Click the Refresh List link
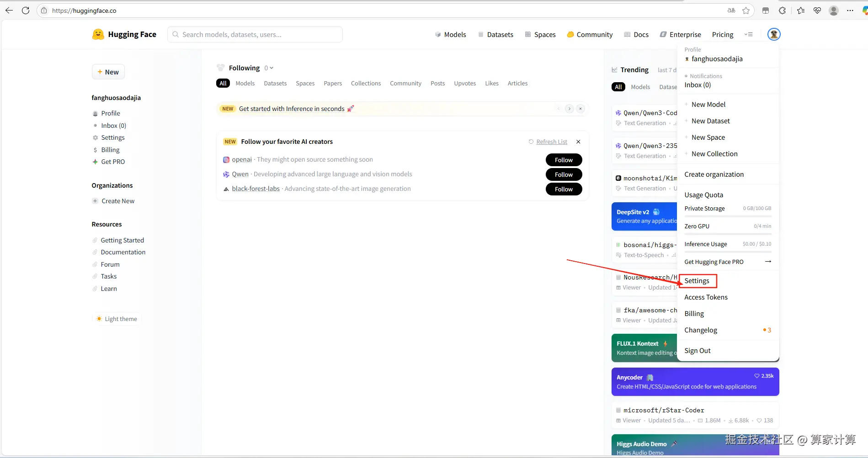This screenshot has width=868, height=458. (x=552, y=142)
